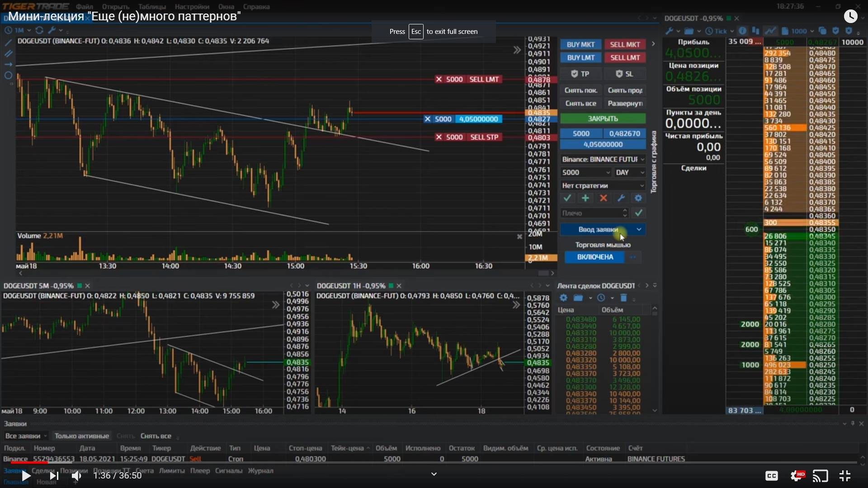Image resolution: width=868 pixels, height=488 pixels.
Task: Click the green plus strategy icon
Action: pos(585,198)
